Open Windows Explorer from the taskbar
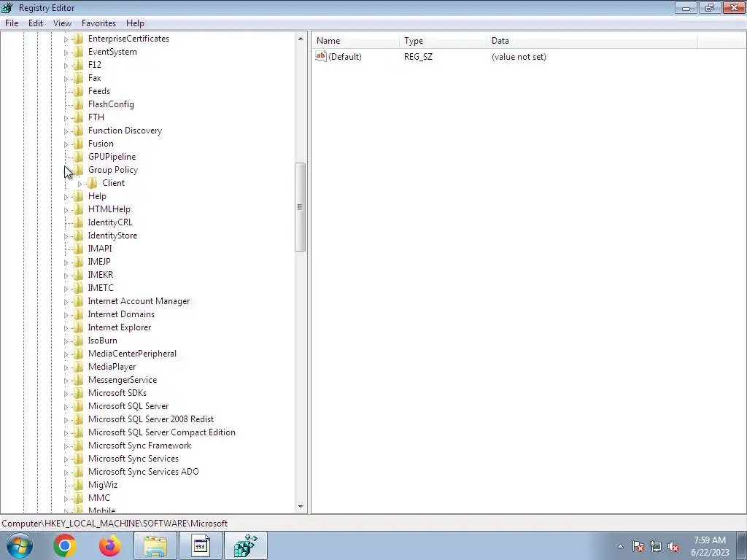The width and height of the screenshot is (747, 560). 155,545
